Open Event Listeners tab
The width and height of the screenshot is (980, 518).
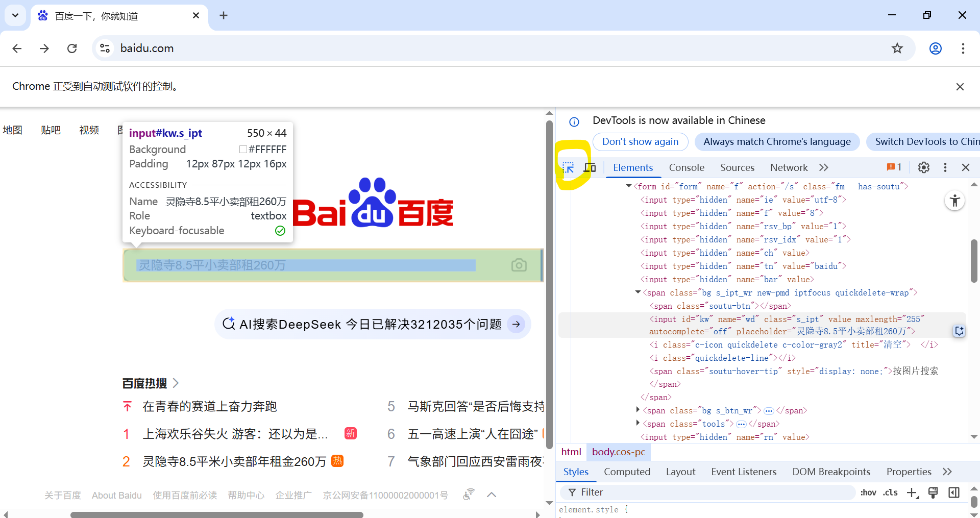744,472
